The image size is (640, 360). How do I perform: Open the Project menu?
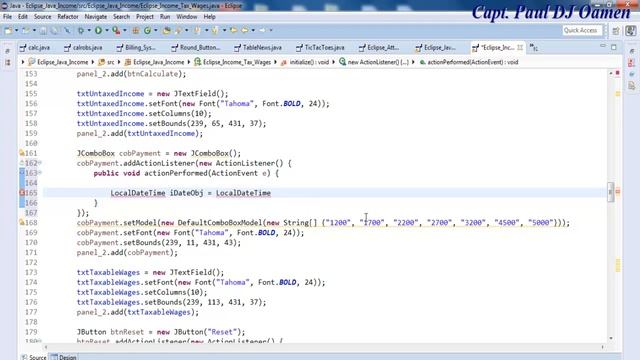pos(144,17)
